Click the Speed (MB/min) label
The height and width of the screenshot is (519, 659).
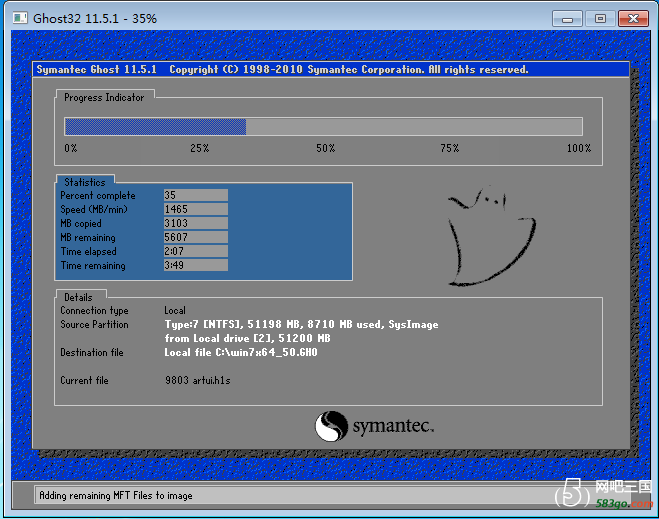94,209
